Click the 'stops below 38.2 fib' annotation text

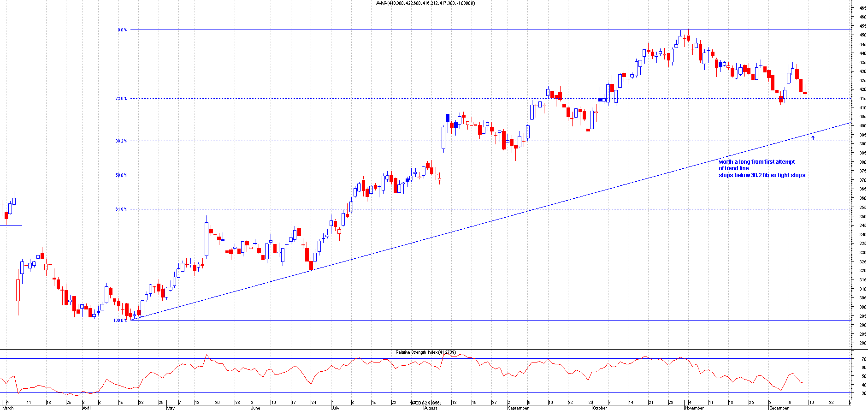pos(762,175)
